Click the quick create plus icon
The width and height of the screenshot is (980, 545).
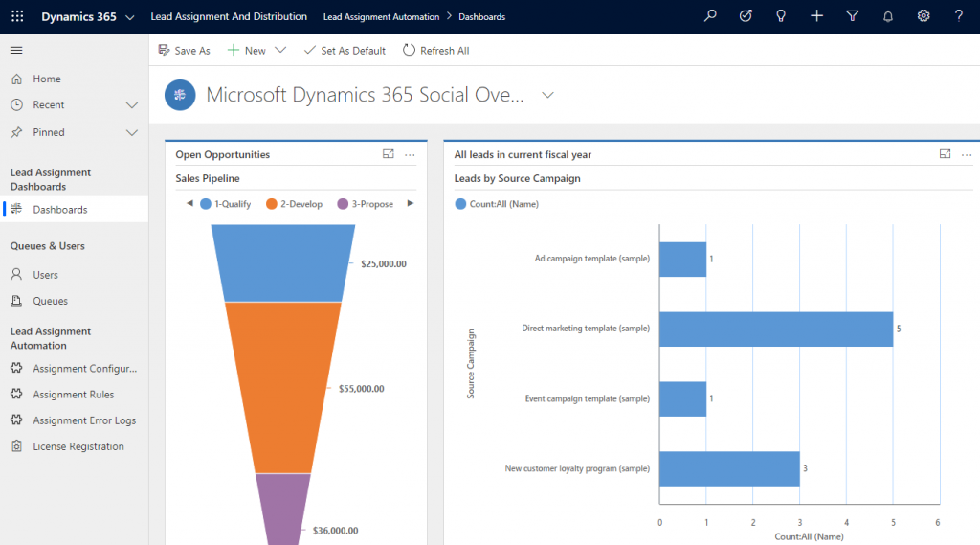coord(816,16)
